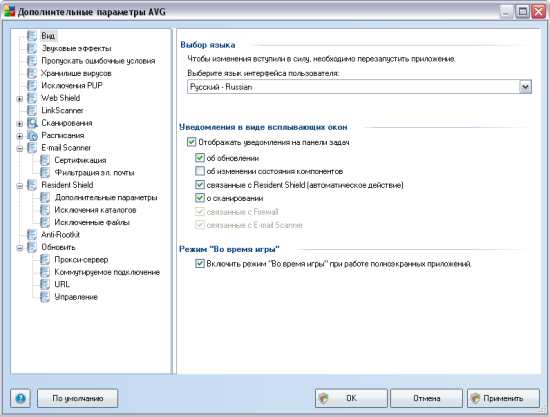This screenshot has height=417, width=550.
Task: Collapse the Resident Shield tree node
Action: tap(20, 186)
